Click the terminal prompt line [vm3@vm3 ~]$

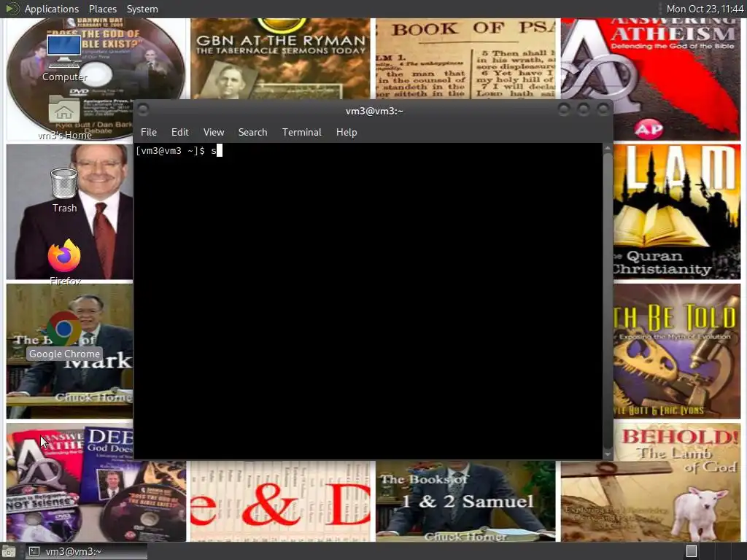171,151
